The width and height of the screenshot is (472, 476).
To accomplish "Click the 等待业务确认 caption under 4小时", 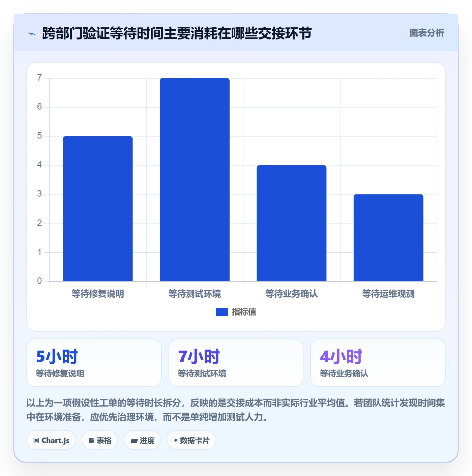I will [x=344, y=374].
